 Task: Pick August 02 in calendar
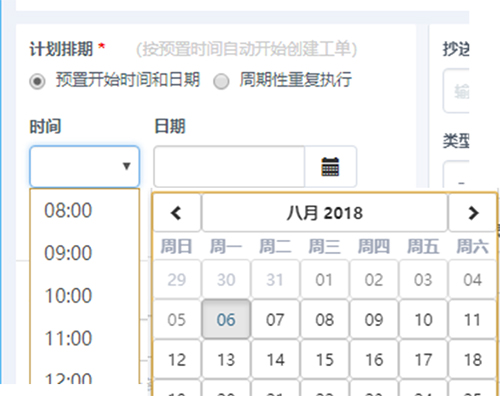point(374,280)
